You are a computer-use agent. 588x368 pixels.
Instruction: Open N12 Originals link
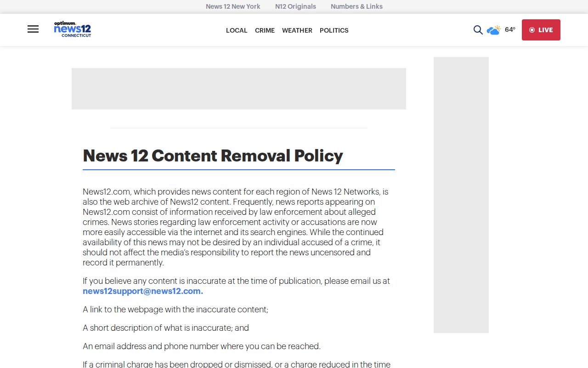(295, 6)
